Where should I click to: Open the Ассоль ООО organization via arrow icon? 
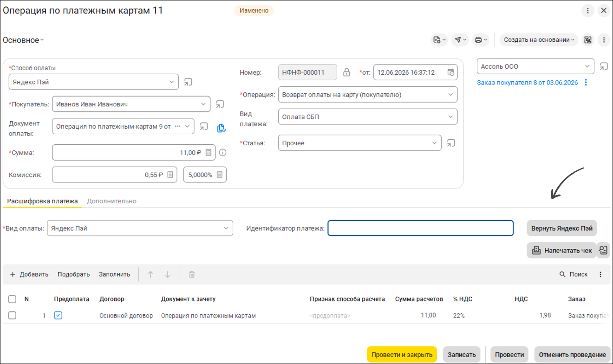point(603,66)
